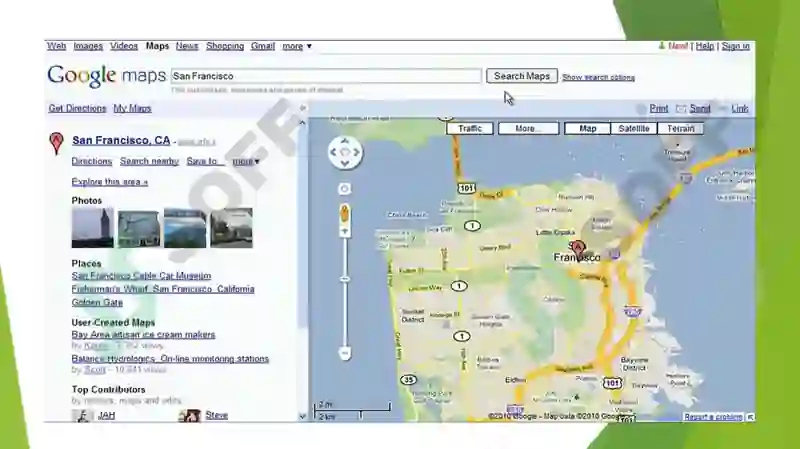Click Show search options link
This screenshot has height=449, width=800.
598,78
